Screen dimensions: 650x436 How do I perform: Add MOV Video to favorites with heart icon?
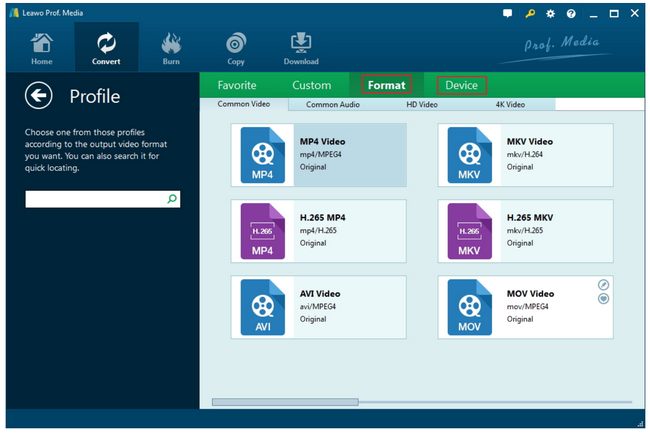click(x=603, y=299)
